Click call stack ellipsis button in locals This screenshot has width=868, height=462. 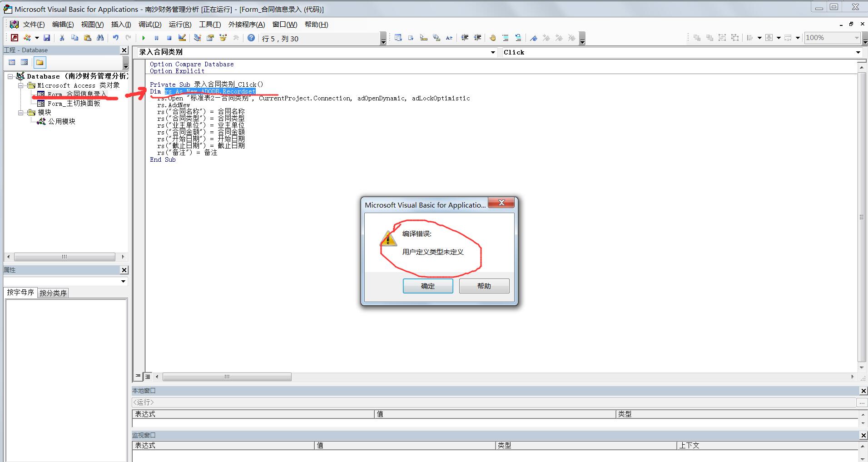[862, 402]
